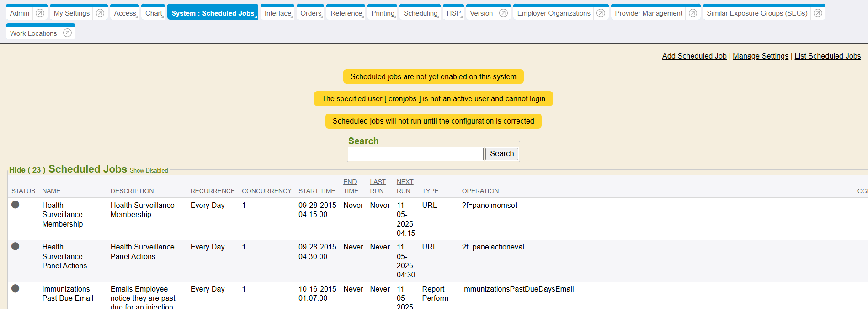Screen dimensions: 868x309
Task: Hide the 23 scheduled jobs list
Action: pos(27,170)
